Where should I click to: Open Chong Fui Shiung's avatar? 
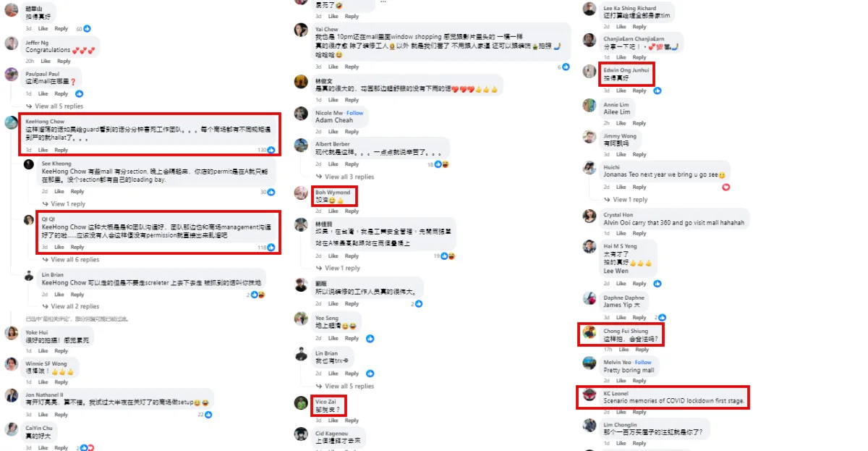coord(590,332)
